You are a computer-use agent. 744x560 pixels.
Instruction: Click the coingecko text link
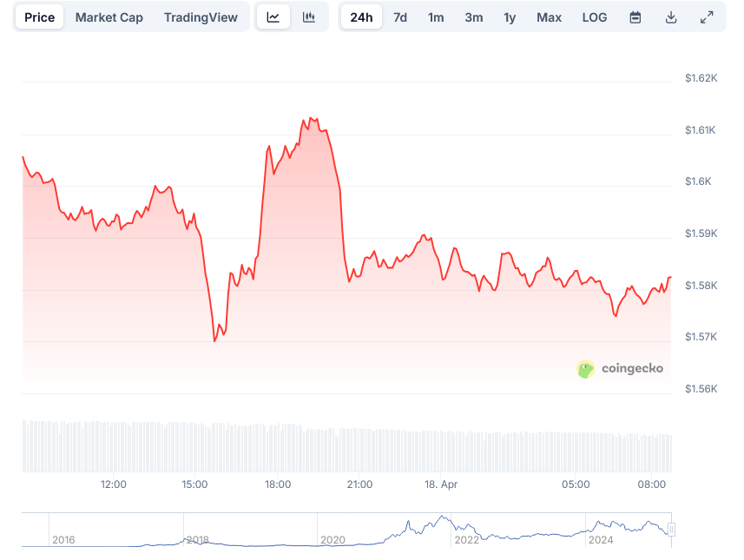tap(631, 368)
